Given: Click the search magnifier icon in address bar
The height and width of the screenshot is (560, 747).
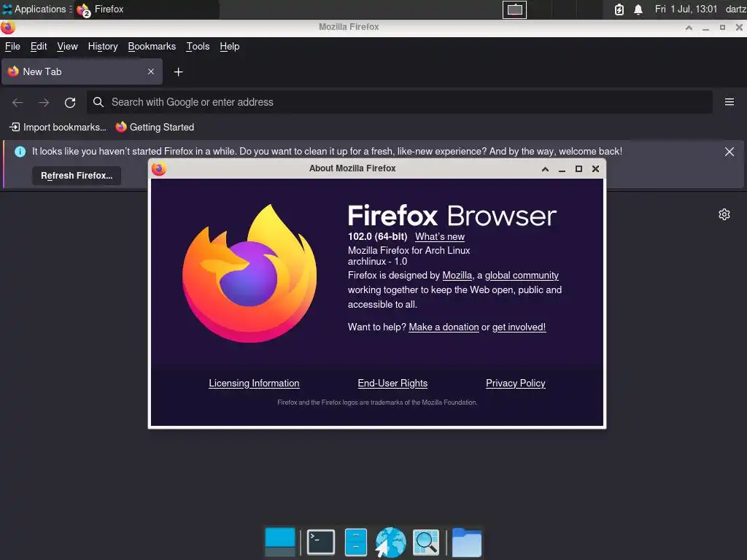Looking at the screenshot, I should coord(98,102).
